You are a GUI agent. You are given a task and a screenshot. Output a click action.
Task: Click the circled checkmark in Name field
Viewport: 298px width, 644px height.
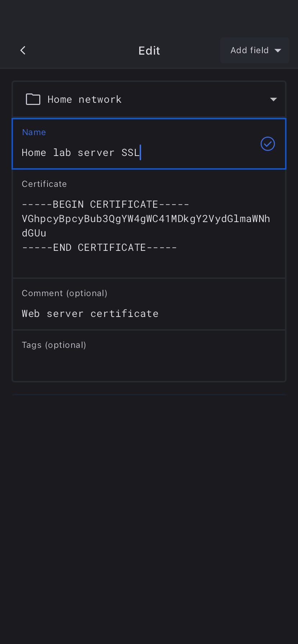coord(267,144)
